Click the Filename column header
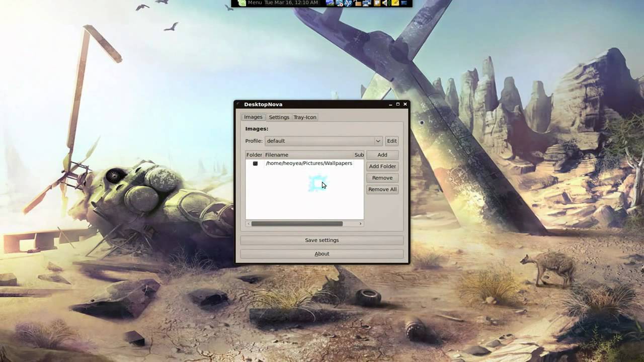 click(x=277, y=155)
